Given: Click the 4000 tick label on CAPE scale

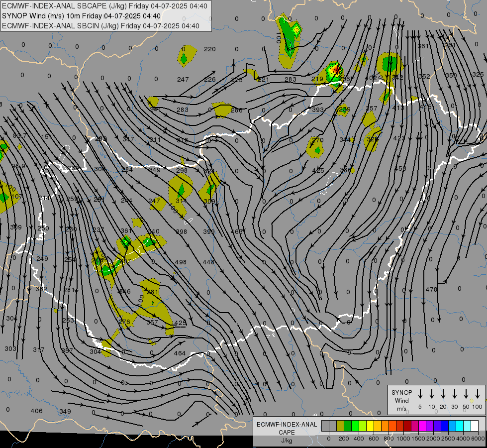Looking at the screenshot, I should [463, 439].
